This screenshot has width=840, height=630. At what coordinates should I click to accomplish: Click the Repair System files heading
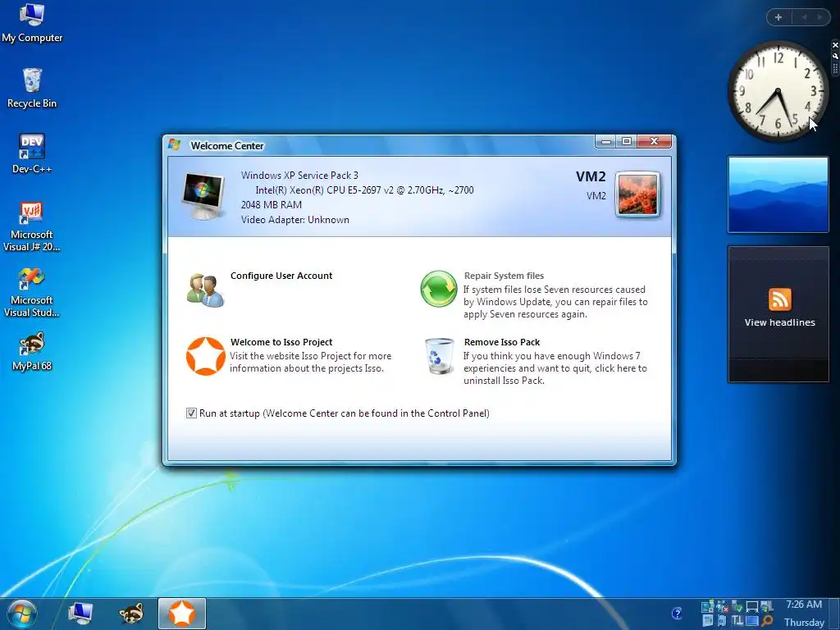point(504,276)
